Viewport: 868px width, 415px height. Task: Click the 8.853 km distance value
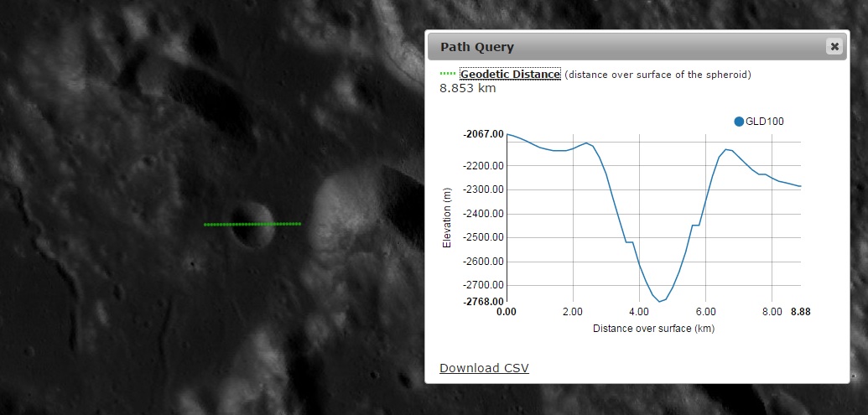tap(467, 88)
